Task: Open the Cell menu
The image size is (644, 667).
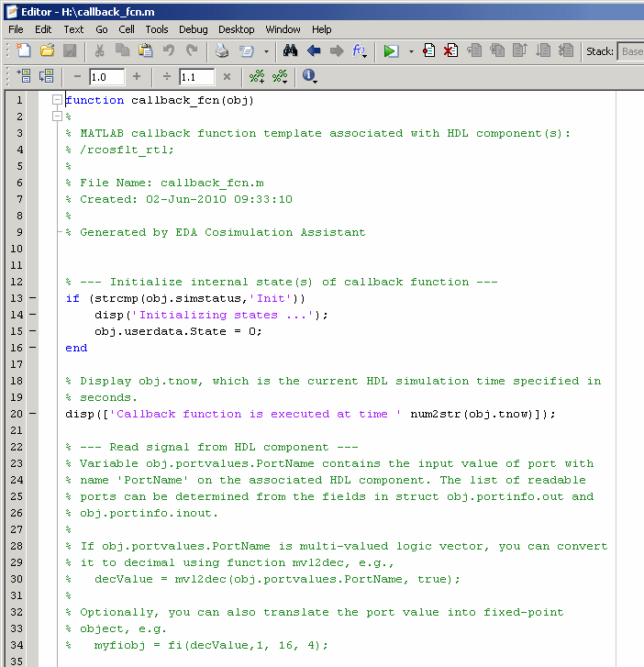Action: [127, 29]
